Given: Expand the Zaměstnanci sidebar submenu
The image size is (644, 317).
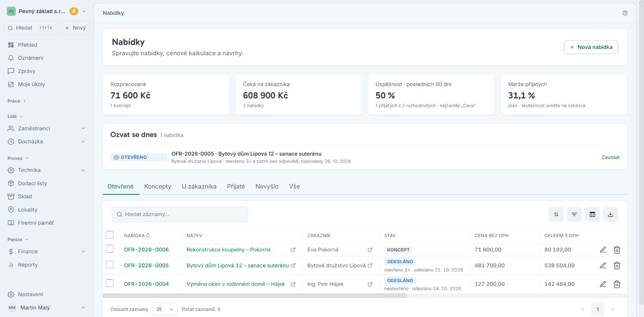Looking at the screenshot, I should tap(83, 128).
